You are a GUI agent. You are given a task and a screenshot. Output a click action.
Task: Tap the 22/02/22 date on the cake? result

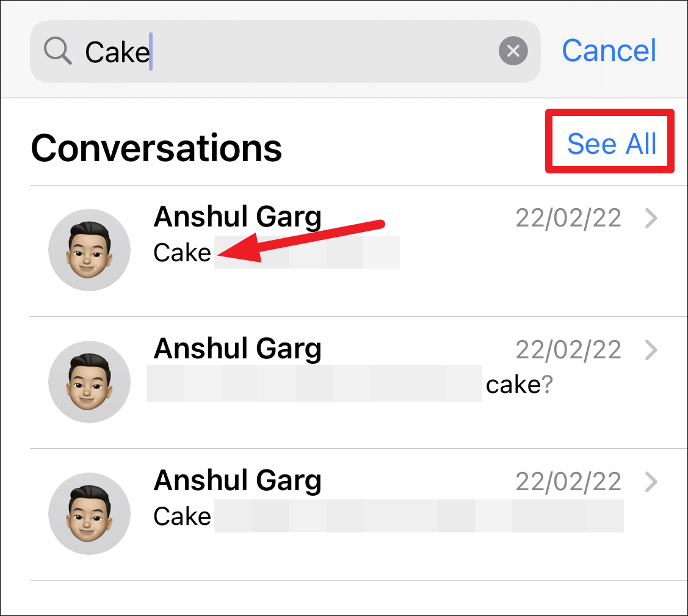click(568, 350)
